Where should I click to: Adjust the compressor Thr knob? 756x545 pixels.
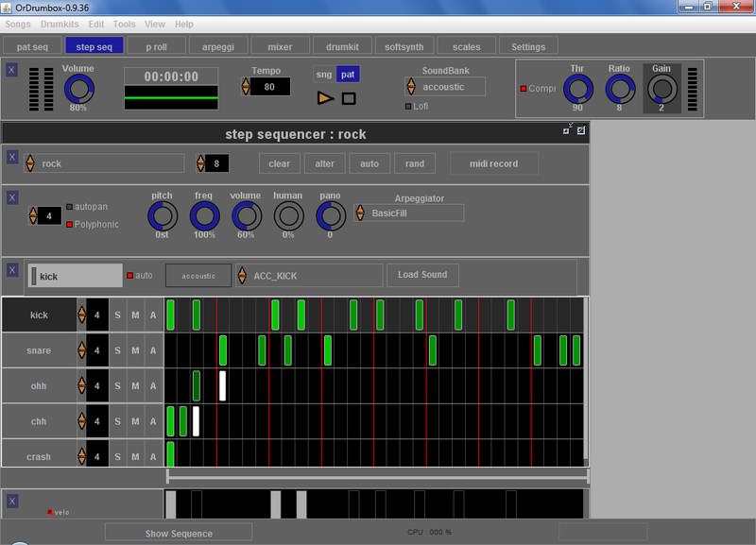coord(577,89)
